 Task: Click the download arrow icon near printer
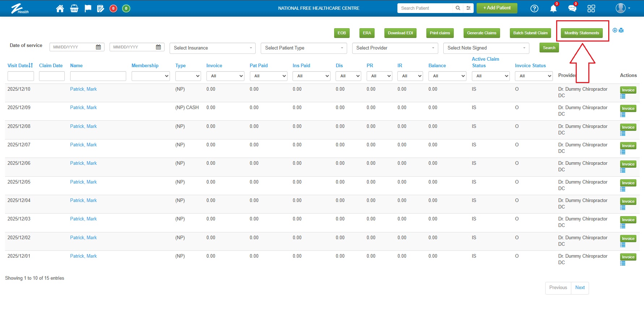615,30
